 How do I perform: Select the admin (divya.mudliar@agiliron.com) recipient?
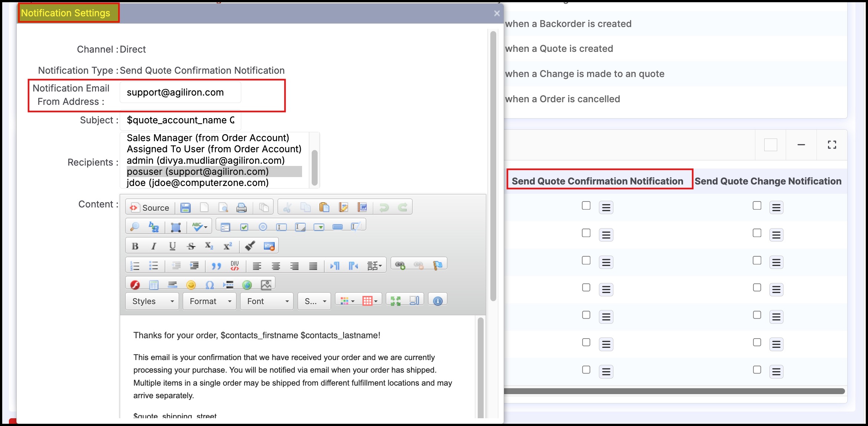[x=206, y=160]
